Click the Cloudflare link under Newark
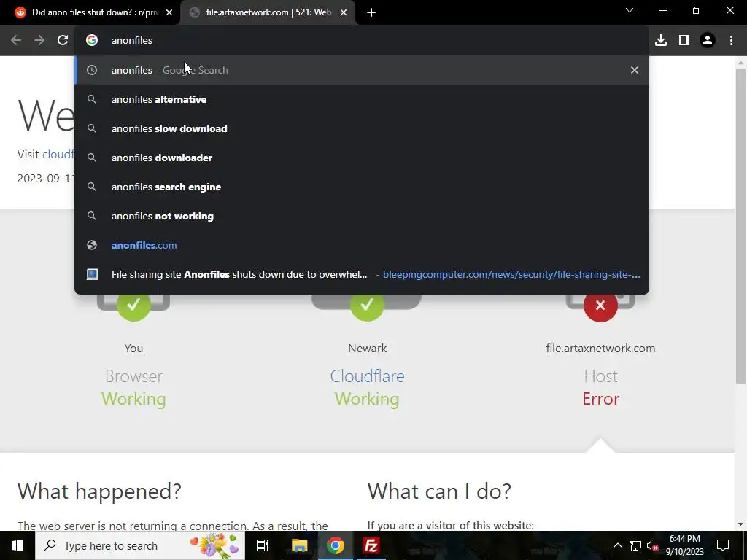 click(x=368, y=376)
